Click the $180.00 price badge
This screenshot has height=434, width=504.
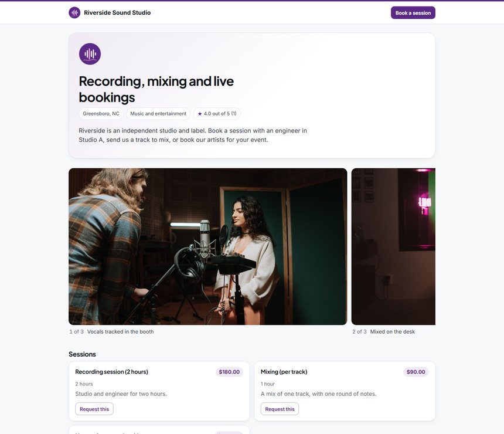click(229, 372)
